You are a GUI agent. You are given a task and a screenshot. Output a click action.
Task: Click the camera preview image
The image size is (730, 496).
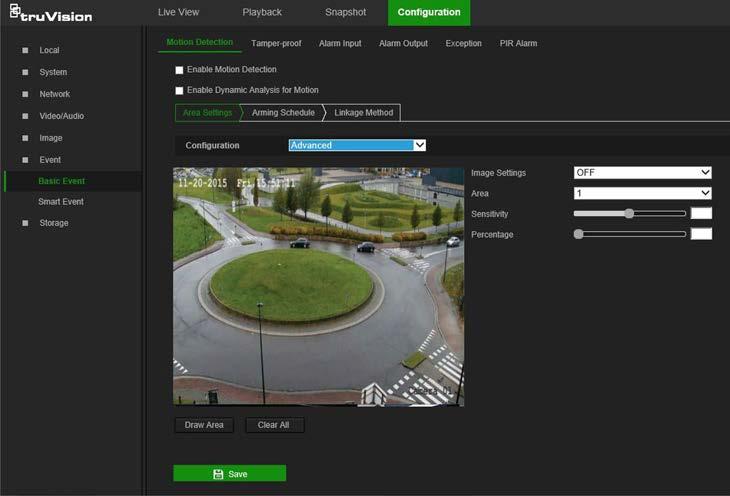[x=318, y=286]
